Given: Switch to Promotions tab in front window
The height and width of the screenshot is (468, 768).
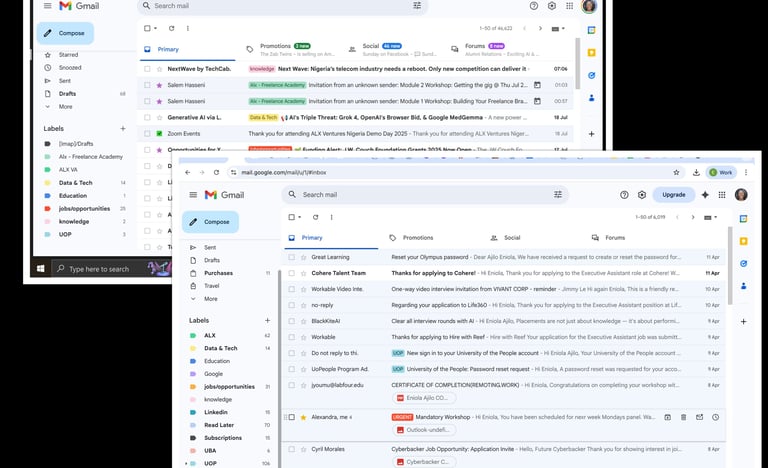Looking at the screenshot, I should click(x=418, y=238).
